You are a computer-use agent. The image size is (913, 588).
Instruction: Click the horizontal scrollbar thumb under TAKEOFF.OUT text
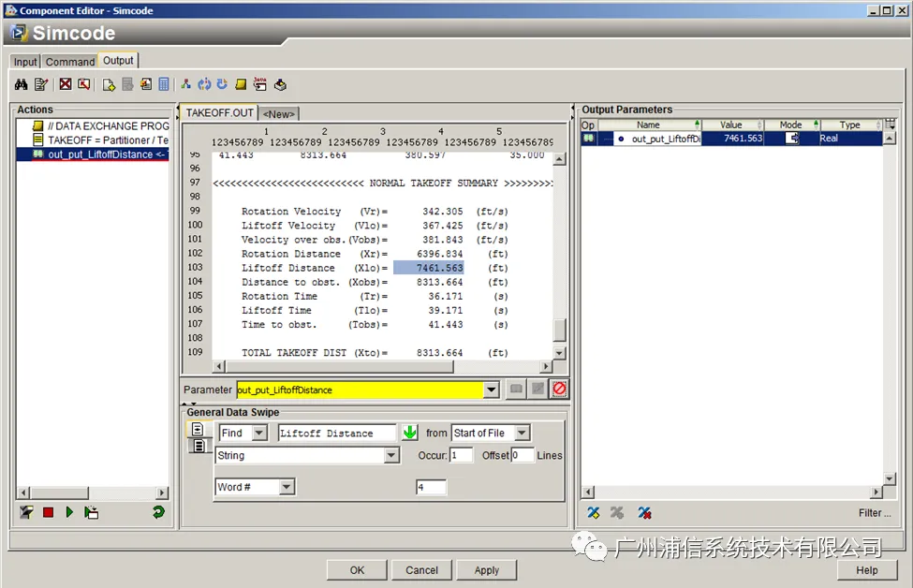tap(339, 366)
